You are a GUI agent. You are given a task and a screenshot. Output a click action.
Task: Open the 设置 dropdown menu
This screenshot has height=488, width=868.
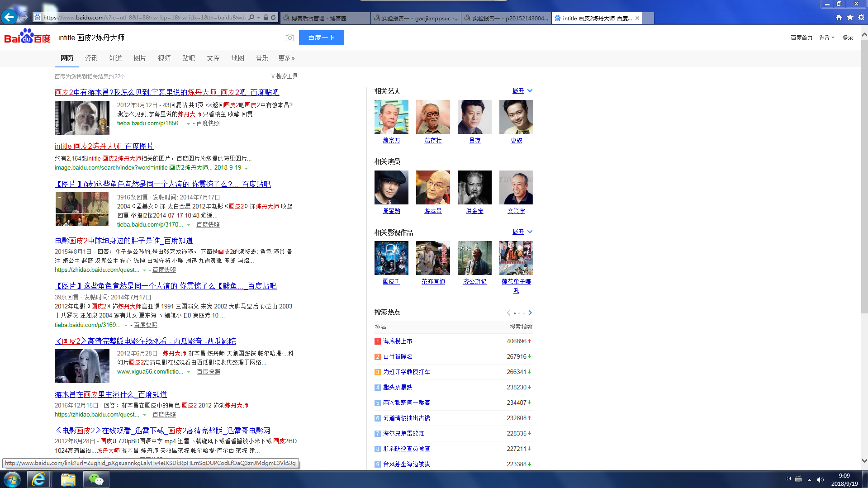click(x=826, y=38)
